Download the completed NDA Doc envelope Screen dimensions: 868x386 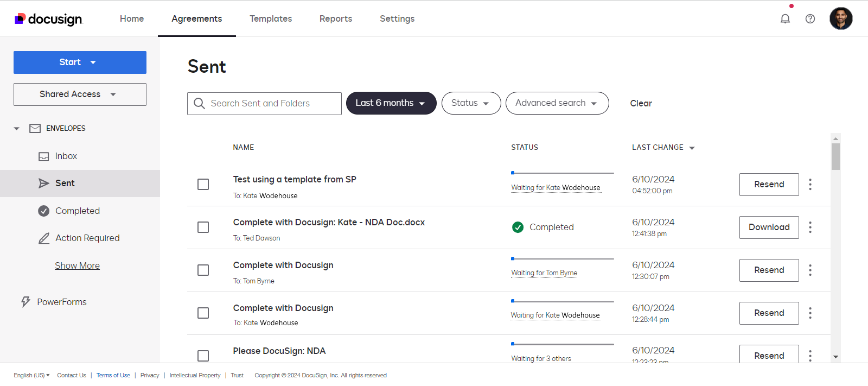coord(769,227)
